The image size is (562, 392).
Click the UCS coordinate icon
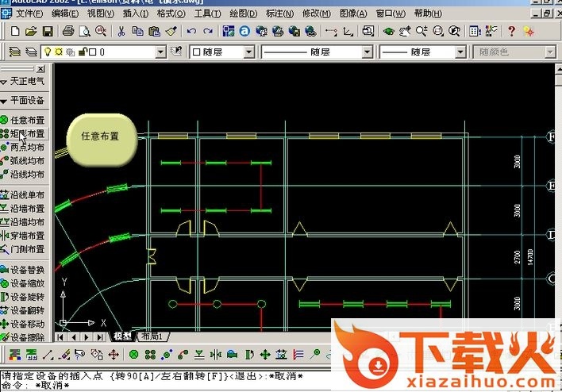[348, 32]
